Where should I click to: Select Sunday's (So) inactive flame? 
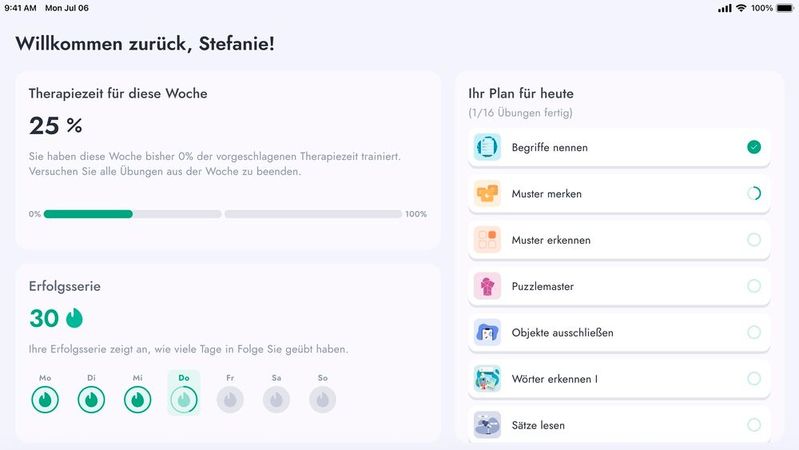click(323, 400)
